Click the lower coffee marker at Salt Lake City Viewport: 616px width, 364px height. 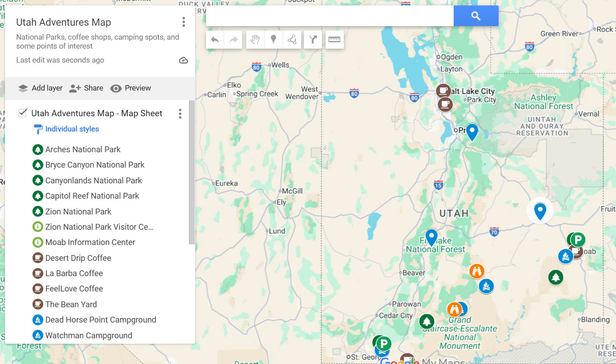[x=445, y=105]
